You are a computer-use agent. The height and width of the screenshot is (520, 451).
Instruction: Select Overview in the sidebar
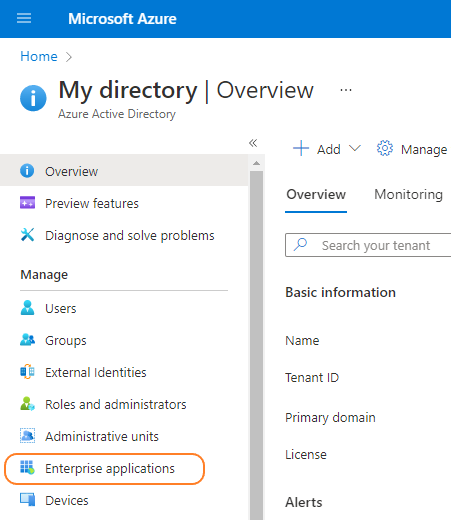[x=124, y=170]
